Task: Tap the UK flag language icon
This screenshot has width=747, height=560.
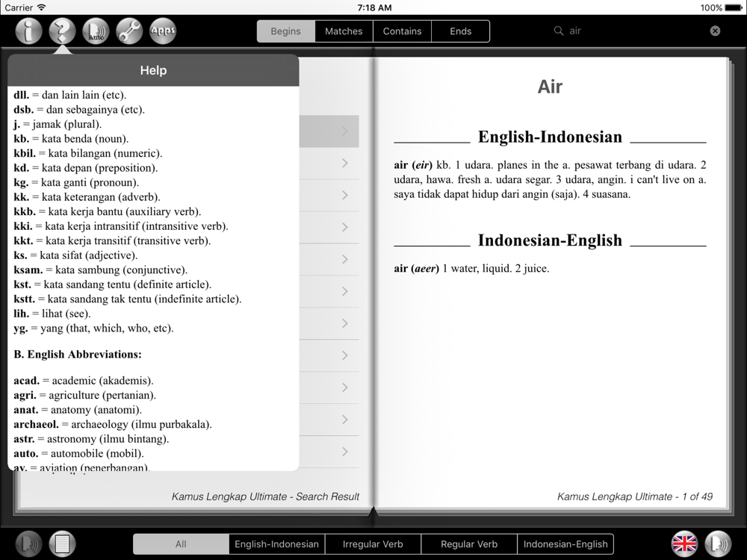Action: tap(684, 543)
